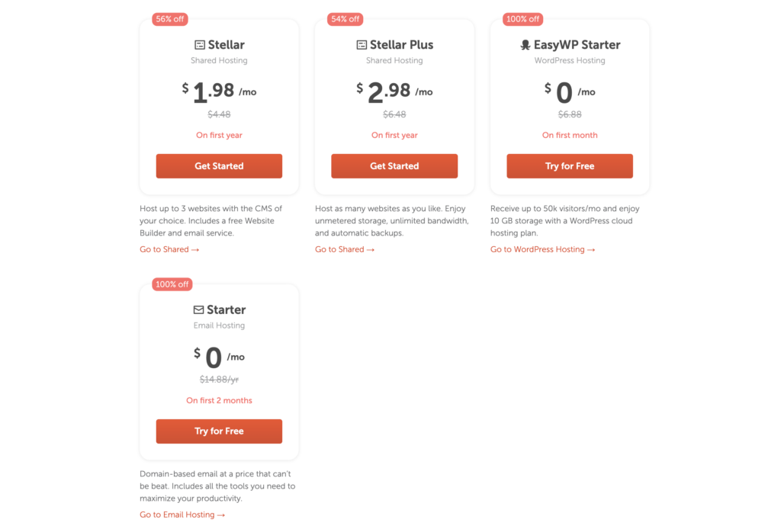Follow the Go to Email Hosting link

click(182, 514)
